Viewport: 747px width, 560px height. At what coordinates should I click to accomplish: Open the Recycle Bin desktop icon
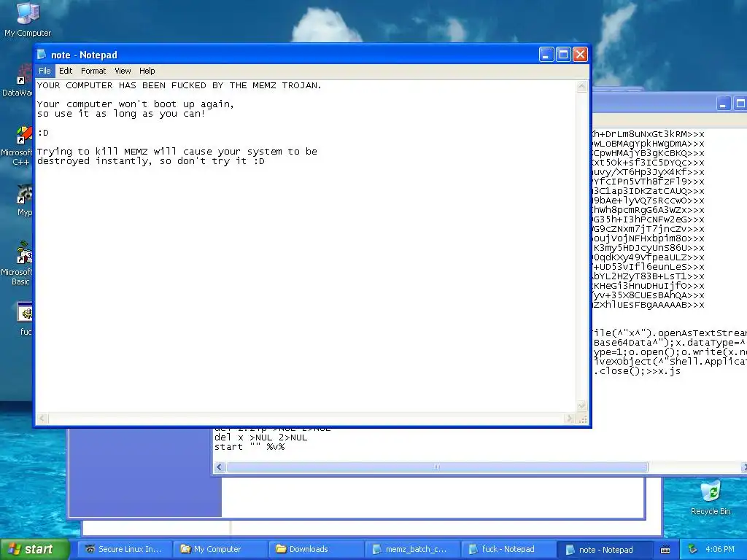pos(711,498)
